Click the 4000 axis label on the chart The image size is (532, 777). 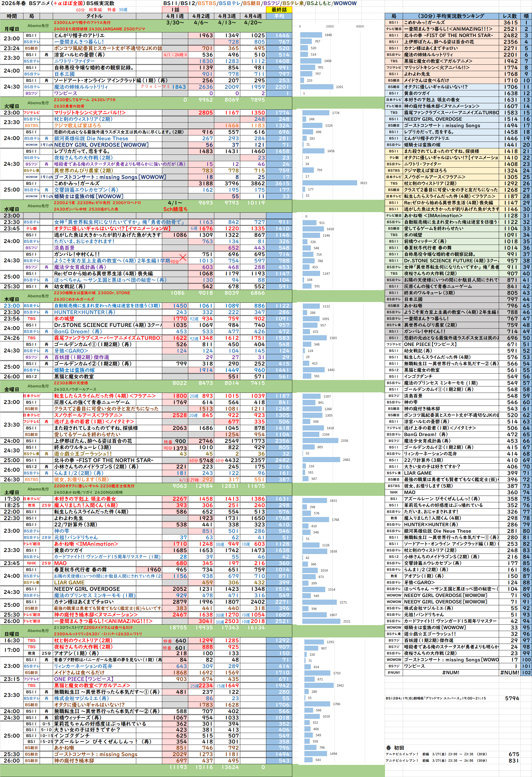pyautogui.click(x=360, y=27)
